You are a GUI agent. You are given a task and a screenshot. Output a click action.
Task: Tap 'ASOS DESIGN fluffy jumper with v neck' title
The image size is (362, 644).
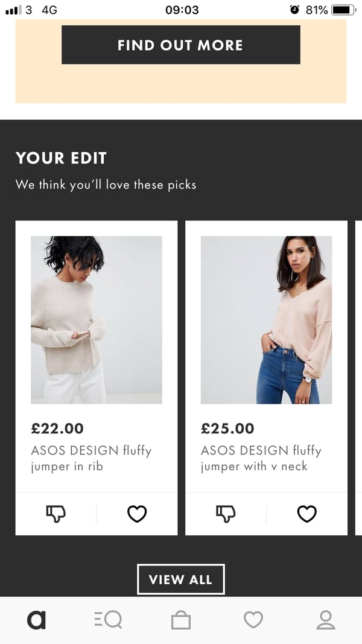point(261,458)
